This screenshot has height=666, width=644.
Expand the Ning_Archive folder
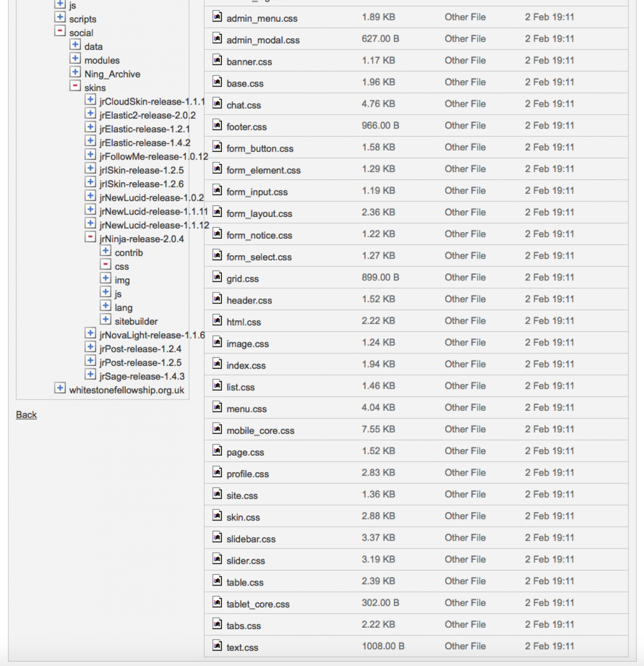point(75,72)
